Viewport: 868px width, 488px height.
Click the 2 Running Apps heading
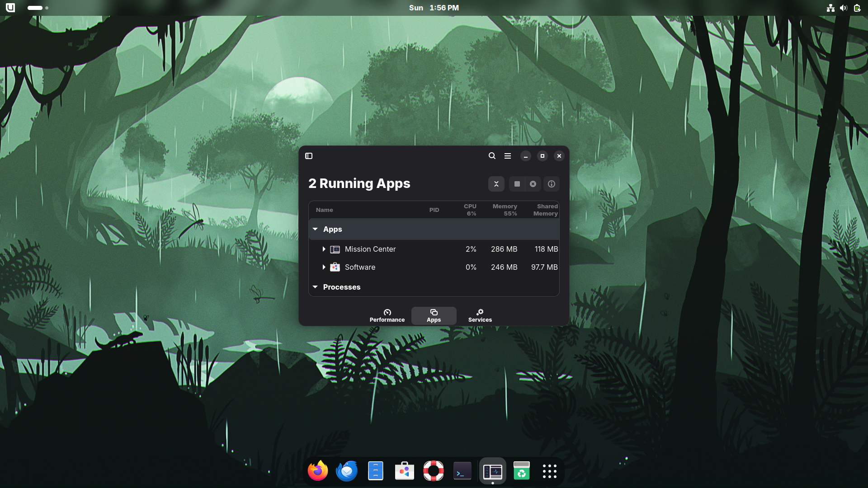pos(359,183)
